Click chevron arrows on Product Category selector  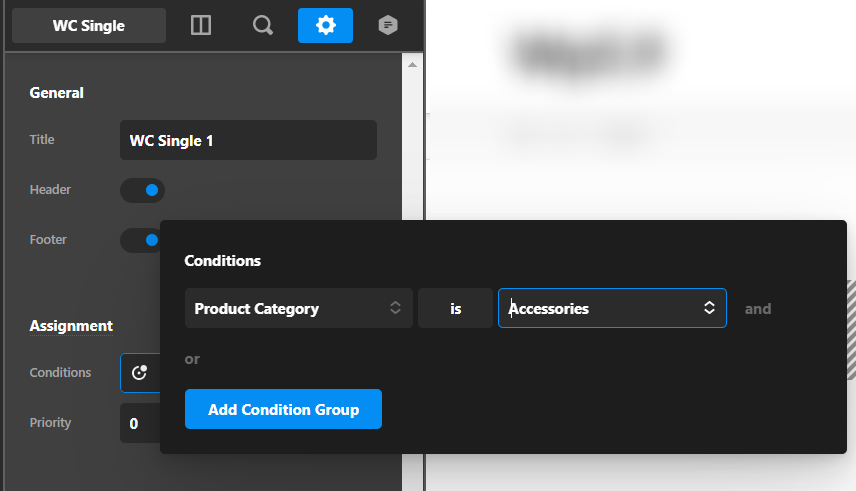pyautogui.click(x=395, y=308)
